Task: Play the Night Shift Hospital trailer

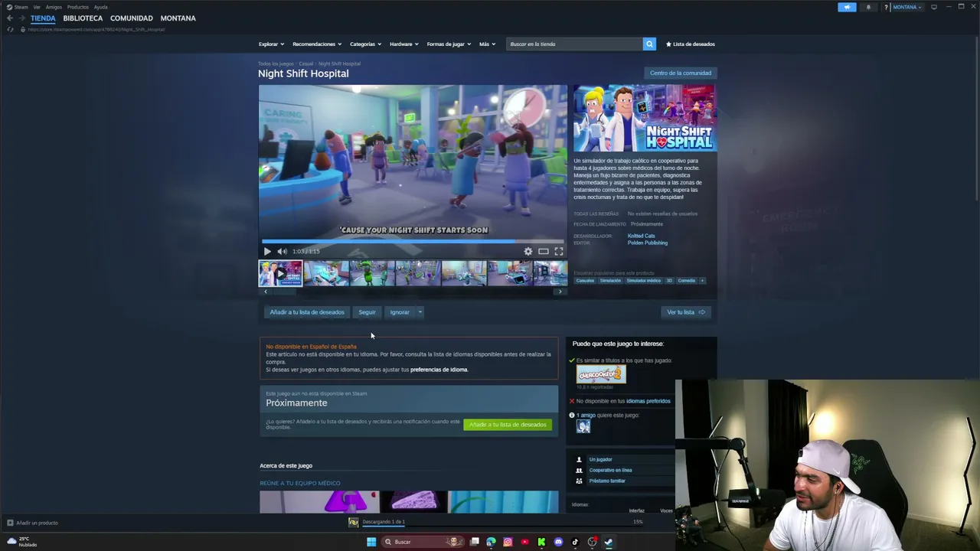Action: (266, 251)
